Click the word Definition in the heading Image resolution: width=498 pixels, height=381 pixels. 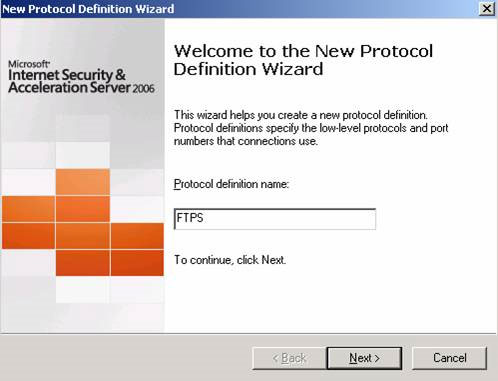tap(214, 69)
